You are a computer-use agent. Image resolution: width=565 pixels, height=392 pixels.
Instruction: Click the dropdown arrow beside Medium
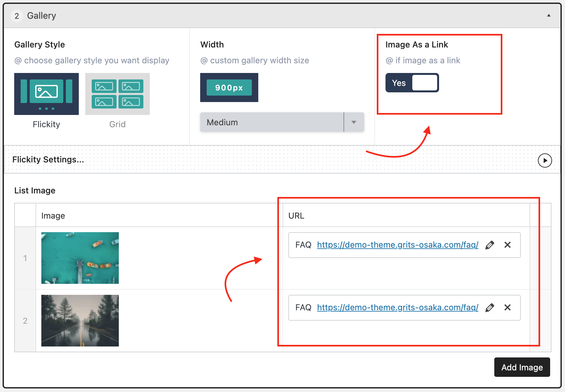pos(354,122)
